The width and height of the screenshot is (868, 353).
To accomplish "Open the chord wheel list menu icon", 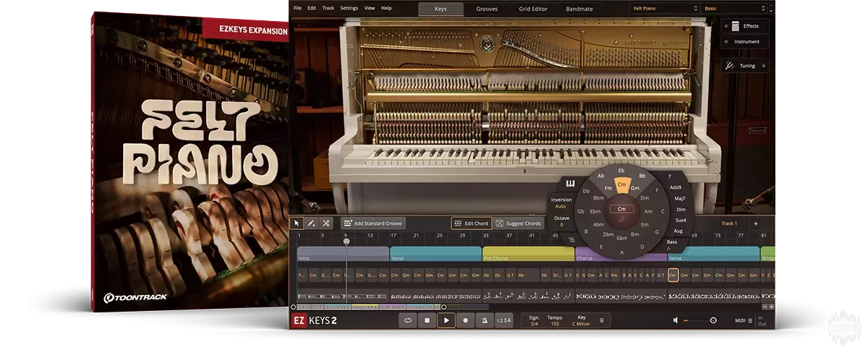I will click(x=571, y=239).
